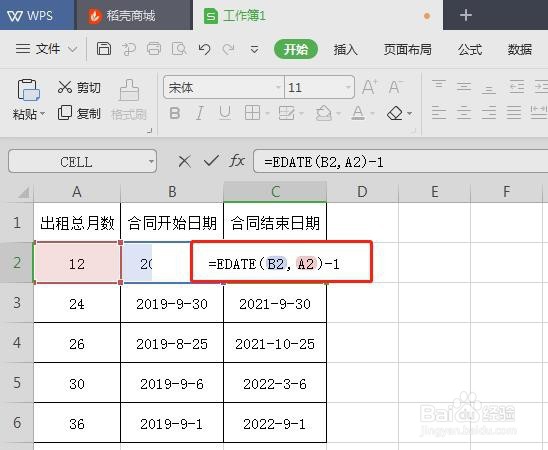
Task: Select column A header
Action: (77, 192)
